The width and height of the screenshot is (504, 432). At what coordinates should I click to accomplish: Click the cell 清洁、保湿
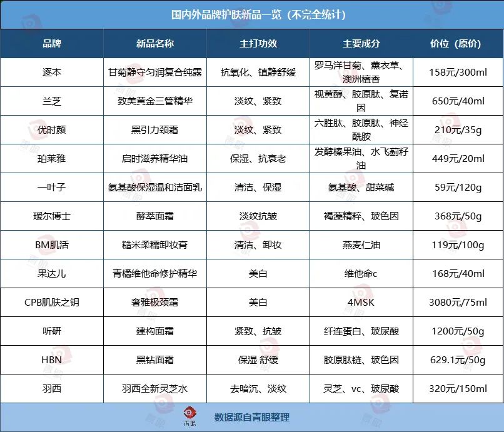coord(258,188)
